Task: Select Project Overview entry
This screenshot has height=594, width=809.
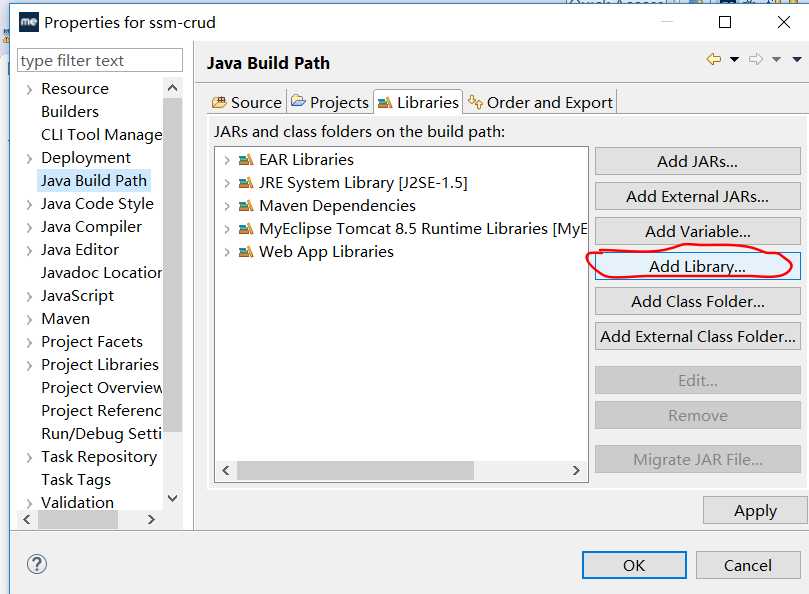Action: tap(102, 388)
